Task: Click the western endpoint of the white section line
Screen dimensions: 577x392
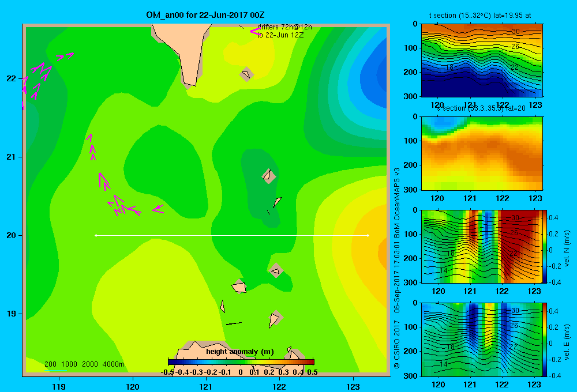Action: coord(96,235)
